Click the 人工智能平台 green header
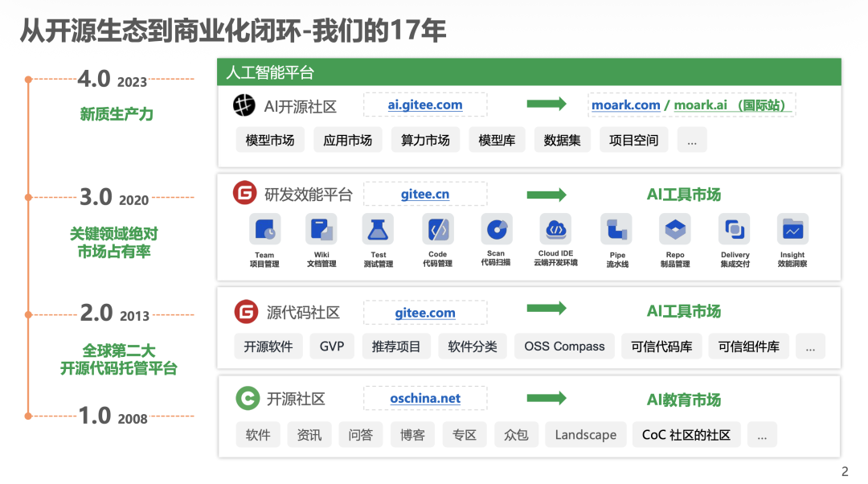 (x=529, y=72)
